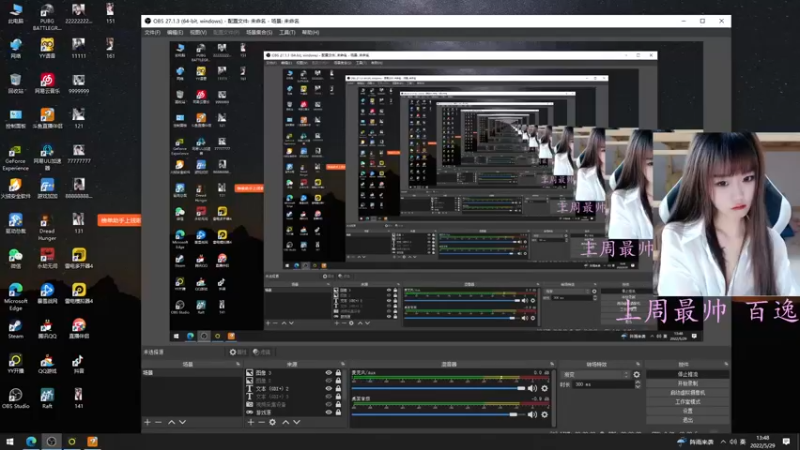This screenshot has width=800, height=450.
Task: Open PUBG BATTLEGROUNDS desktop shortcut
Action: point(47,16)
